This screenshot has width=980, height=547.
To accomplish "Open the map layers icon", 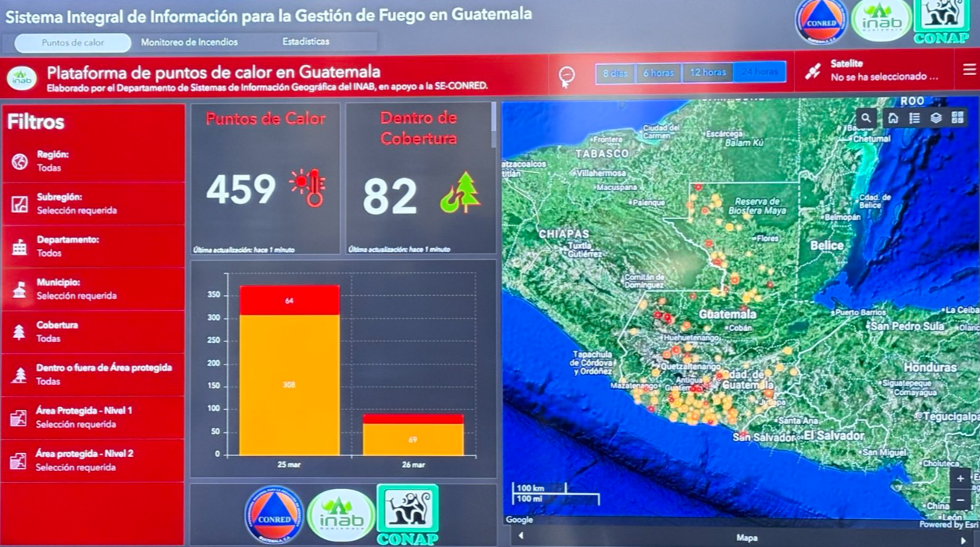I will (x=935, y=118).
